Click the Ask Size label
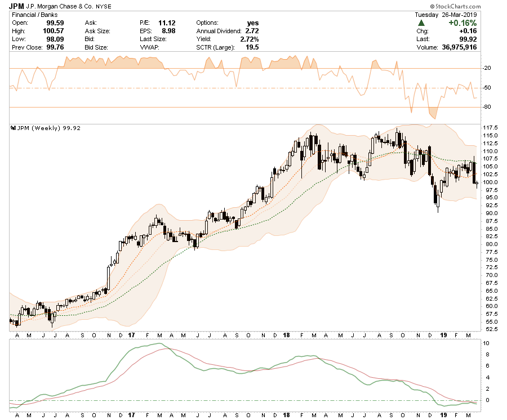 (97, 31)
